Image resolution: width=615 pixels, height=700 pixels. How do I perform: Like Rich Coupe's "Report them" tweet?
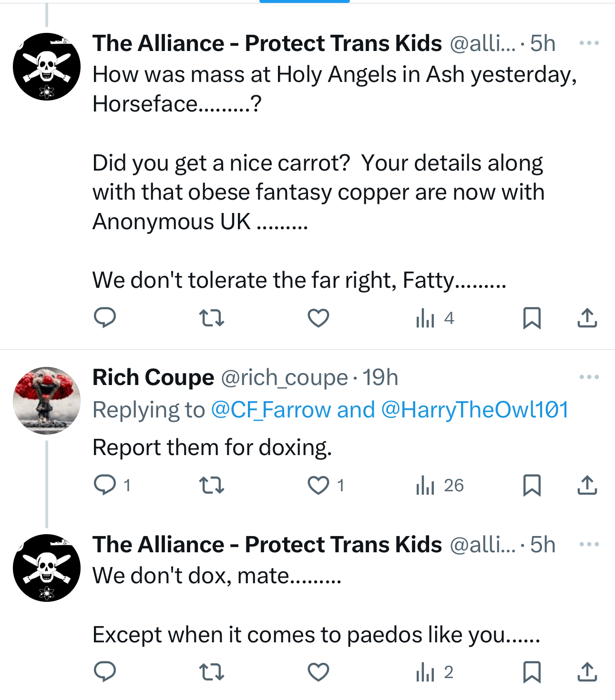tap(318, 485)
